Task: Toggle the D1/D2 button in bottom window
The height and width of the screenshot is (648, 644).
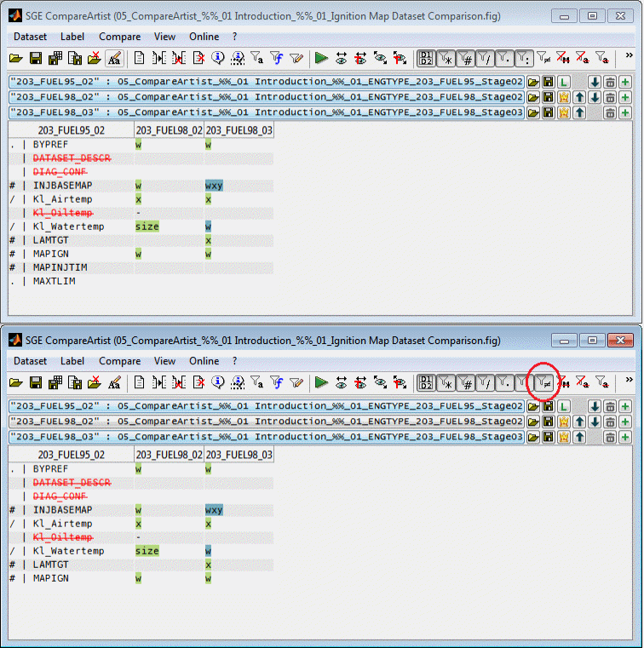Action: (426, 382)
